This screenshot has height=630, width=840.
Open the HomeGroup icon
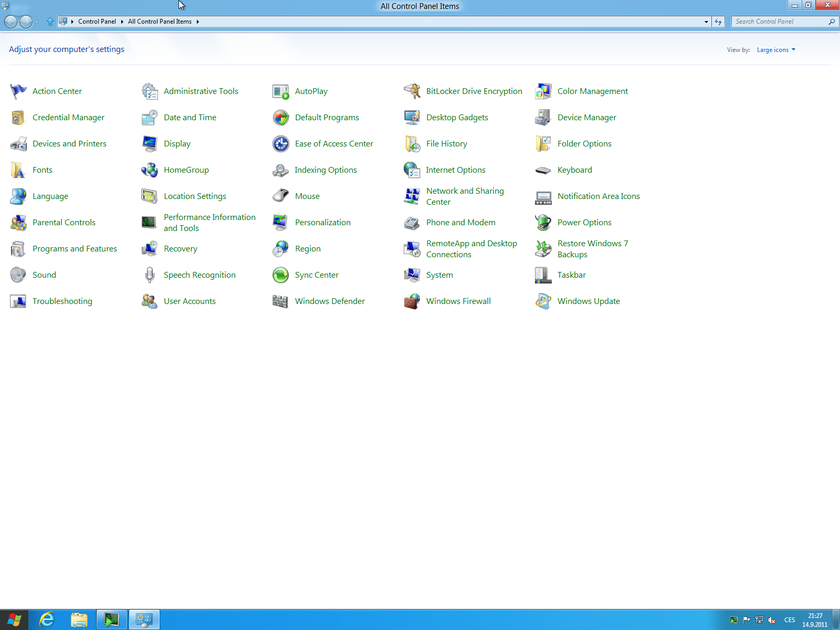point(150,170)
